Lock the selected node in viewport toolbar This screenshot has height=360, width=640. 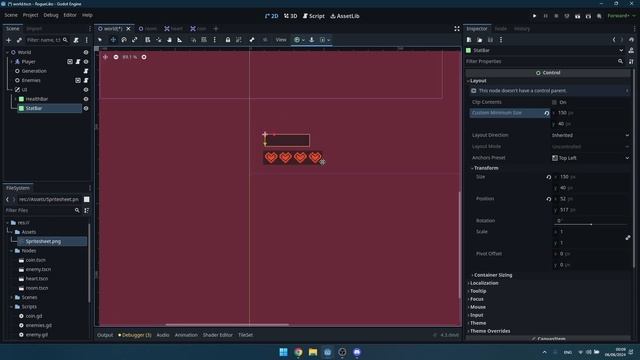228,40
